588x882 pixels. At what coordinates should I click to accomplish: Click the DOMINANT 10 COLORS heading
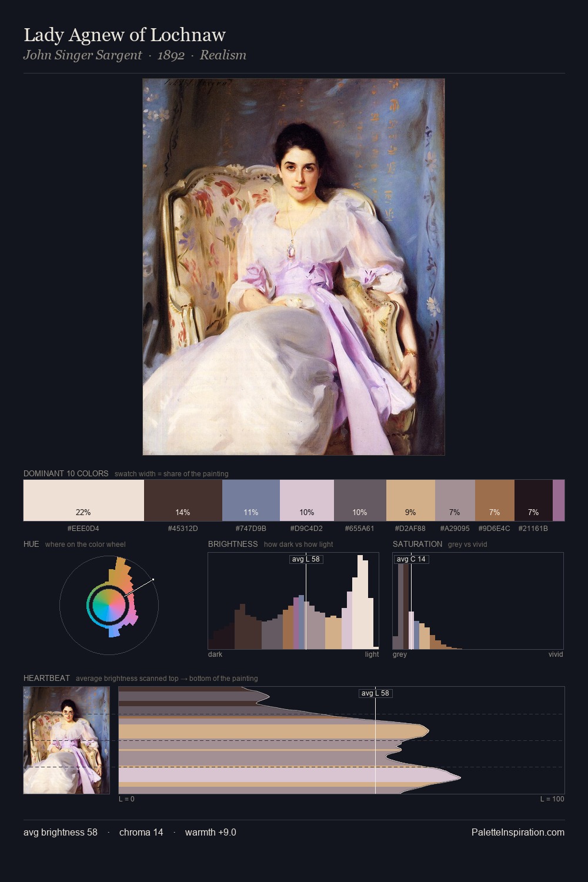[66, 473]
